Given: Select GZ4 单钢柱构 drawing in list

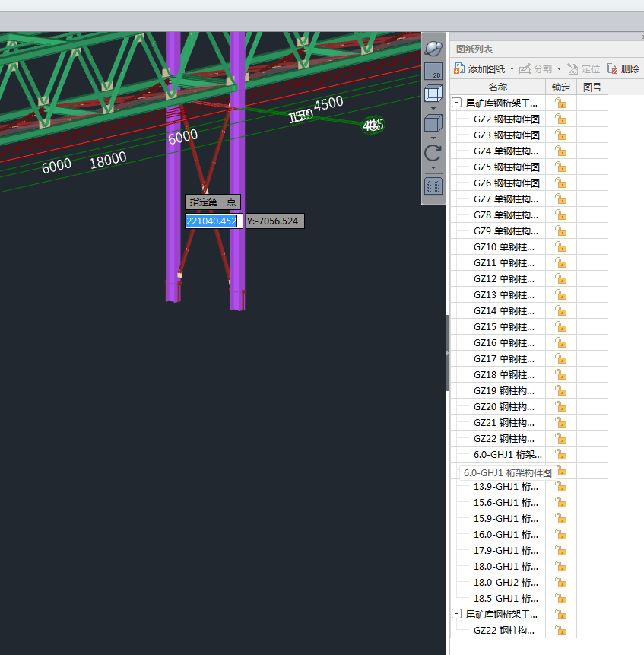Looking at the screenshot, I should pyautogui.click(x=506, y=151).
